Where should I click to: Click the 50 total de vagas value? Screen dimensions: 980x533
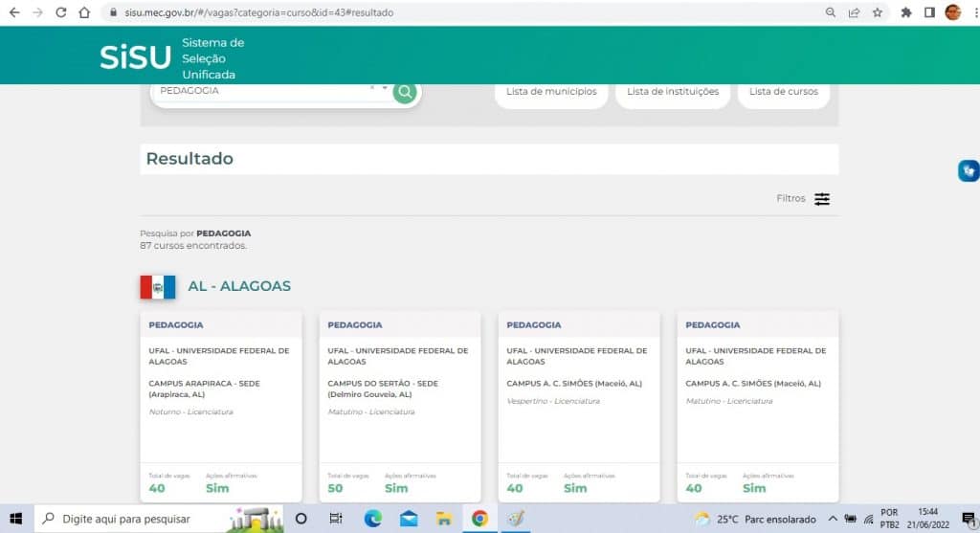coord(335,489)
